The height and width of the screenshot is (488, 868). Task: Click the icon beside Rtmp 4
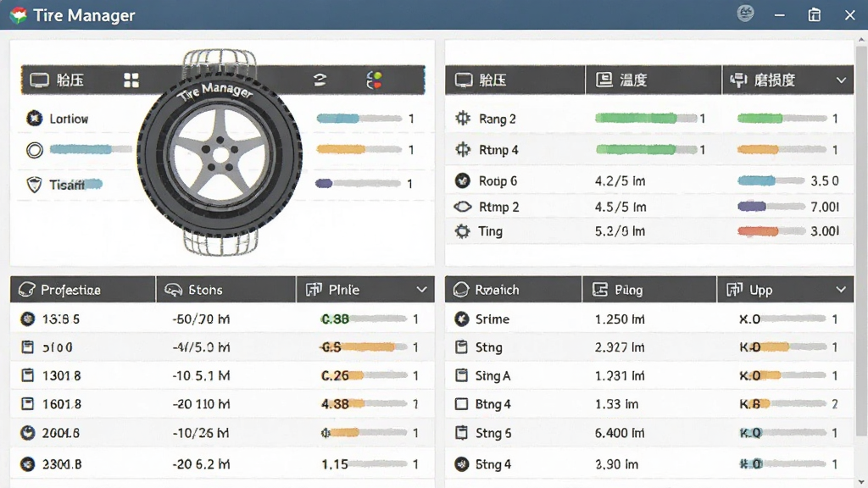point(463,149)
